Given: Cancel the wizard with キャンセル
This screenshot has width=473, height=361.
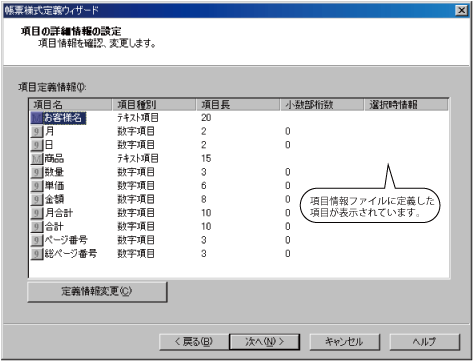Looking at the screenshot, I should pos(345,342).
